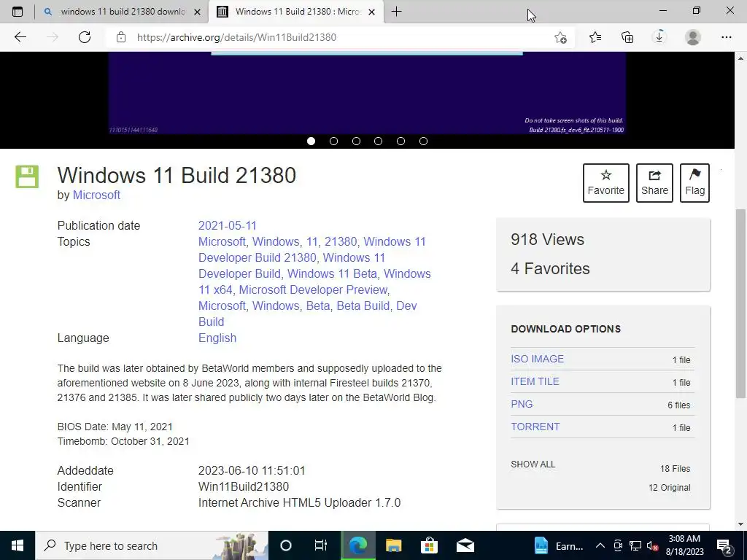
Task: Reload the page with the refresh icon
Action: (85, 37)
